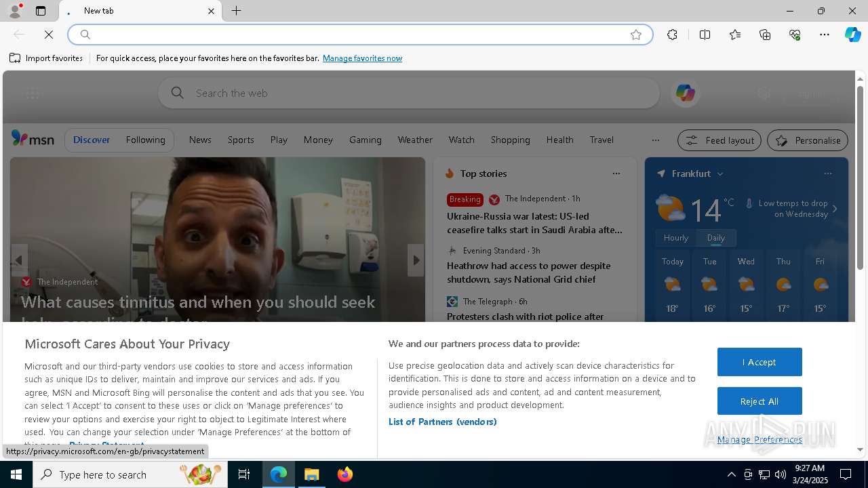The image size is (868, 488).
Task: Show next weather insight arrow
Action: pos(835,209)
